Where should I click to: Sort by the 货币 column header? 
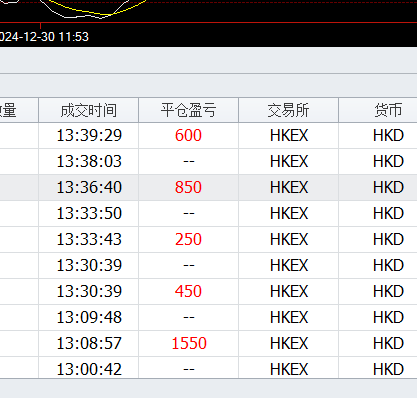(x=378, y=110)
